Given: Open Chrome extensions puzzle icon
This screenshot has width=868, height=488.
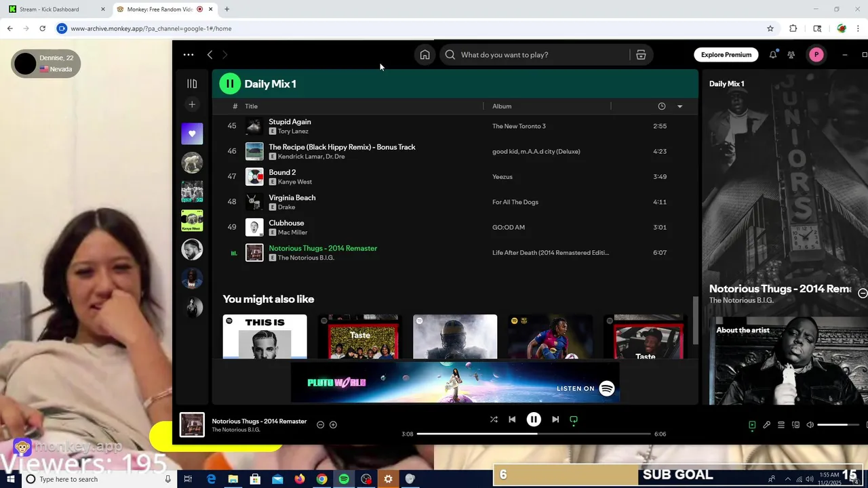Looking at the screenshot, I should (793, 28).
